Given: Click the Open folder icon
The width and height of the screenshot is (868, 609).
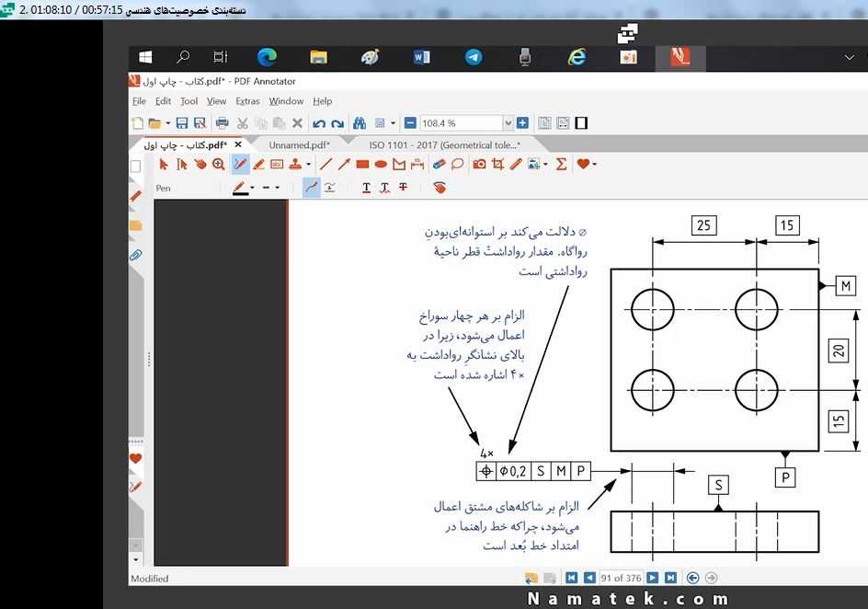Looking at the screenshot, I should pos(154,123).
